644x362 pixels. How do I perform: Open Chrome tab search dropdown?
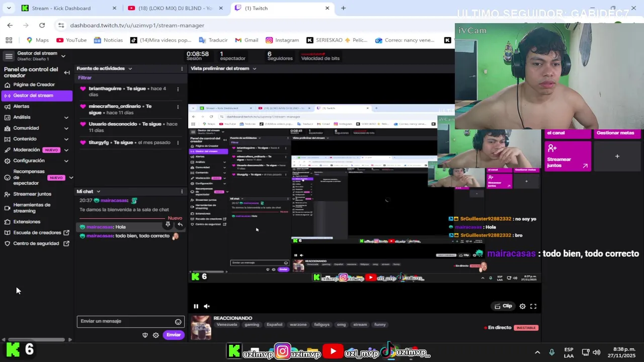click(9, 8)
